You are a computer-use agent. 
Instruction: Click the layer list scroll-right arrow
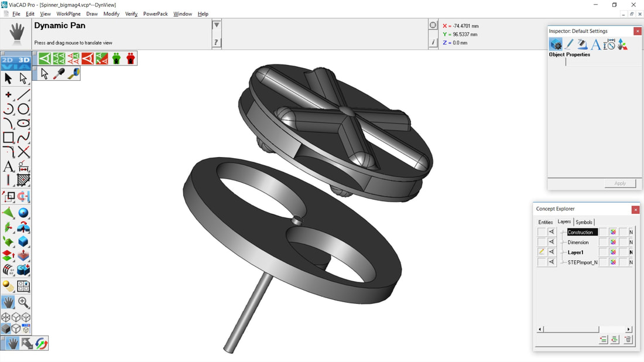[629, 329]
